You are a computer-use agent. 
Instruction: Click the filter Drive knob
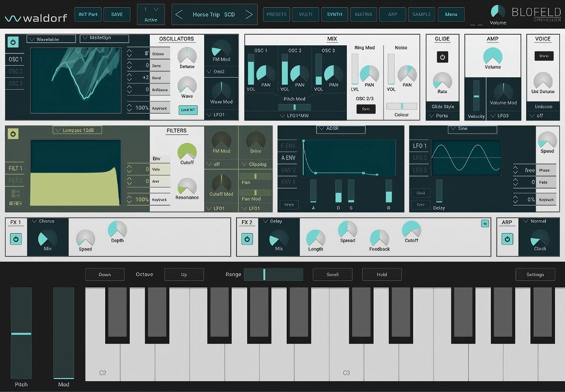click(x=256, y=140)
